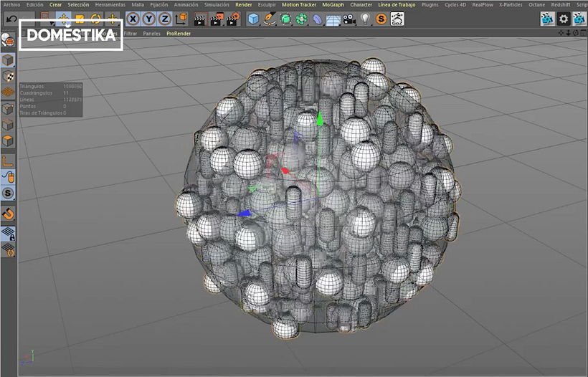This screenshot has height=377, width=588.
Task: Open the X-Particles menu
Action: tap(511, 4)
